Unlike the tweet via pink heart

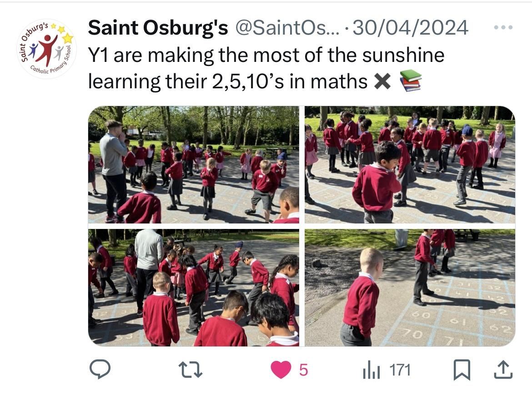[281, 370]
